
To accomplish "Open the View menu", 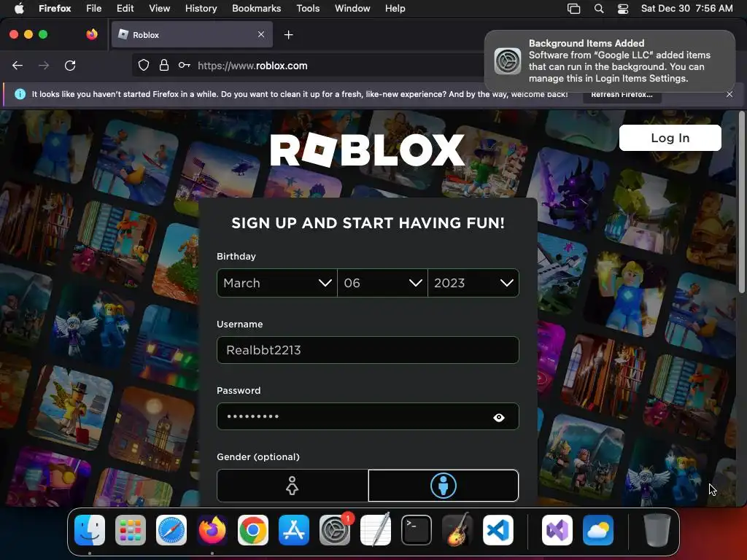I will click(x=159, y=8).
